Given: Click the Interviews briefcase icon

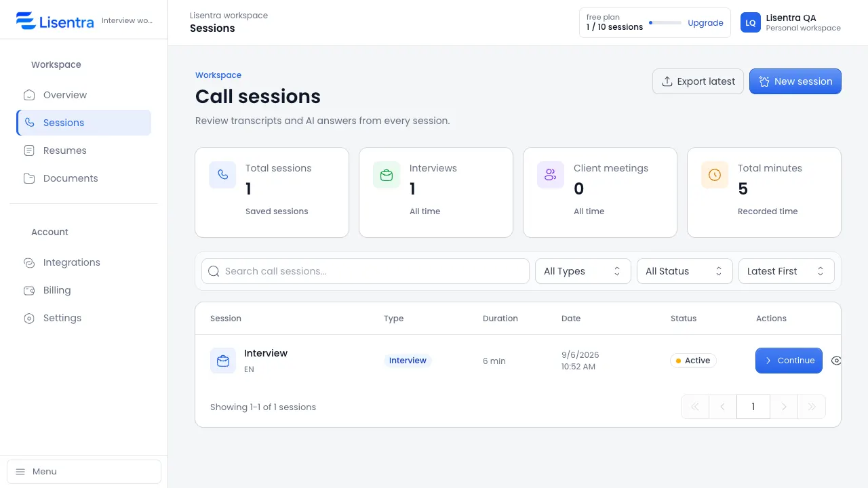Looking at the screenshot, I should (x=387, y=175).
